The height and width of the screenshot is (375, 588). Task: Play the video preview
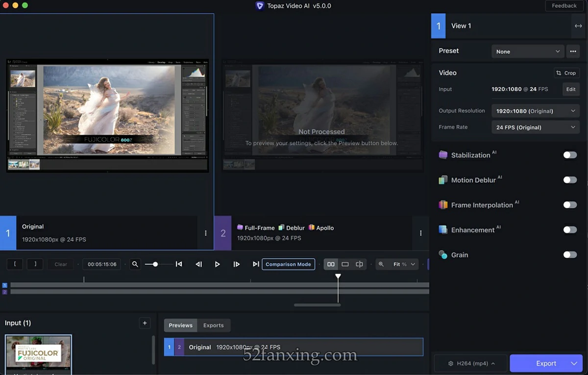click(x=217, y=264)
